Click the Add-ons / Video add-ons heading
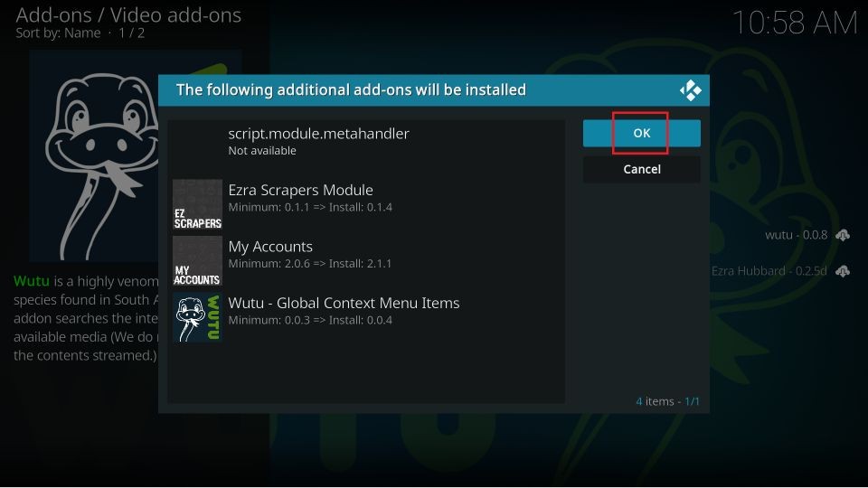Viewport: 868px width, 488px height. (128, 15)
